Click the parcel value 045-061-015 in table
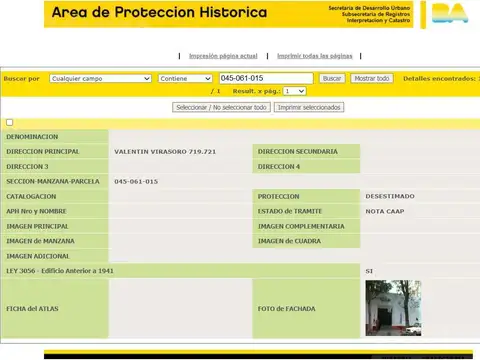Image resolution: width=480 pixels, height=360 pixels. point(136,182)
